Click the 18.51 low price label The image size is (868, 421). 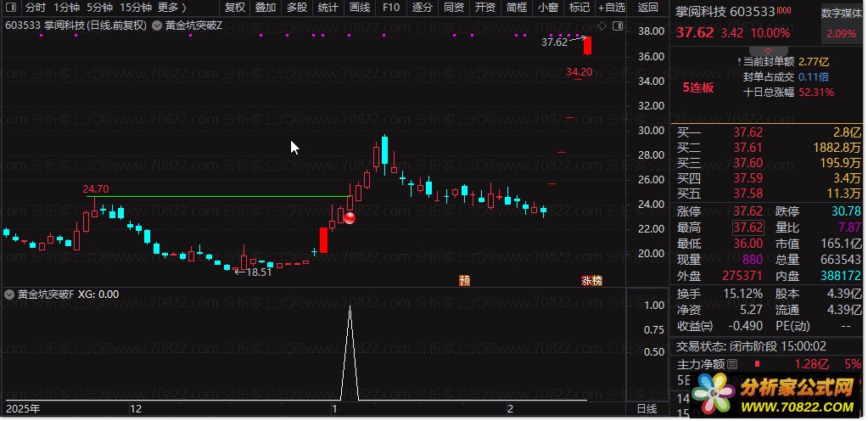click(259, 272)
